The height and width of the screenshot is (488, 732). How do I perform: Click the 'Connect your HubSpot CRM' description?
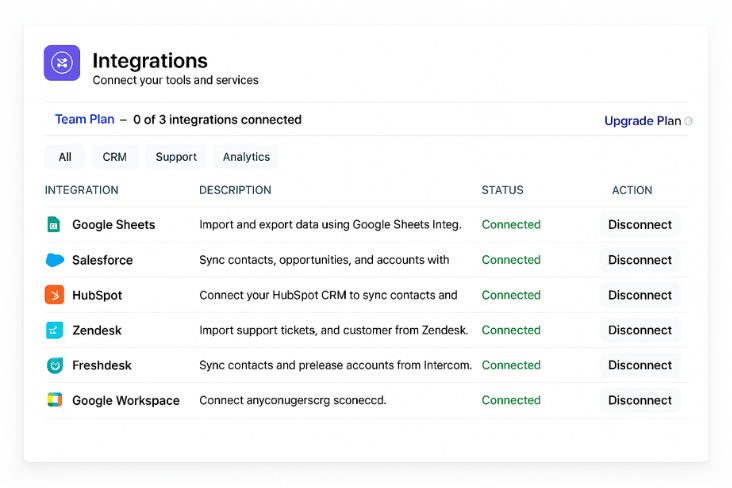coord(328,295)
